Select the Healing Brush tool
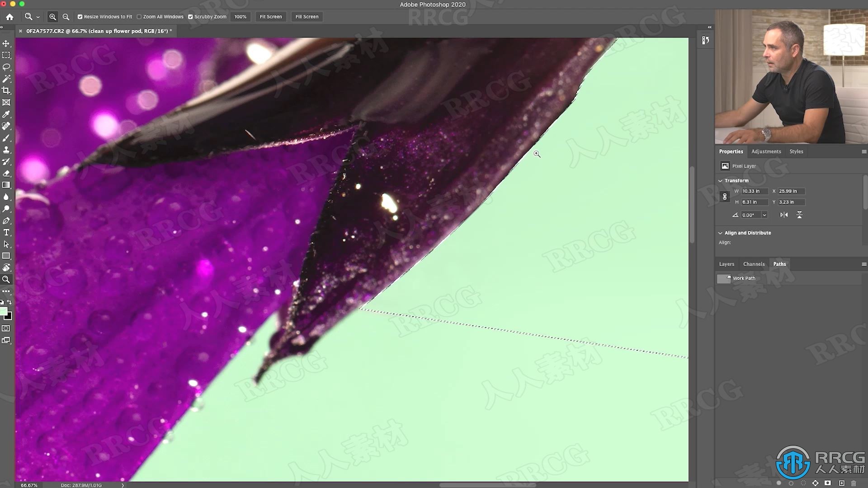 pyautogui.click(x=7, y=126)
